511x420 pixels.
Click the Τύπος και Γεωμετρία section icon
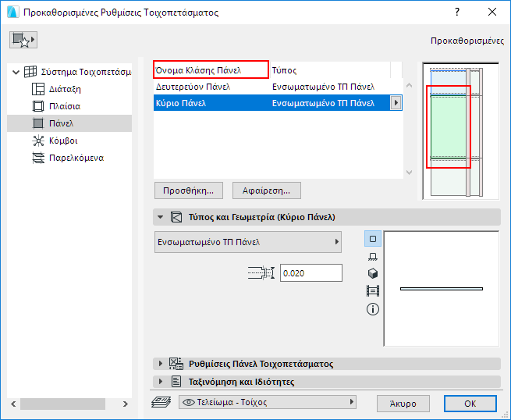(176, 217)
